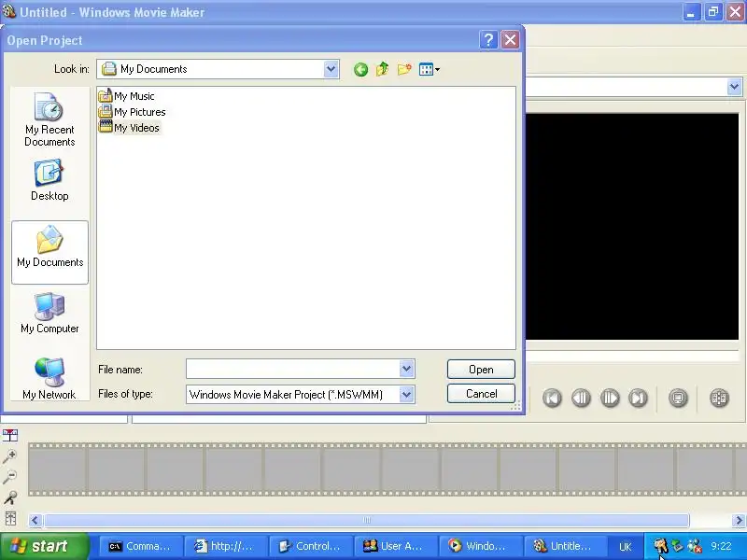This screenshot has width=747, height=560.
Task: Close the Open Project dialog
Action: coord(510,40)
